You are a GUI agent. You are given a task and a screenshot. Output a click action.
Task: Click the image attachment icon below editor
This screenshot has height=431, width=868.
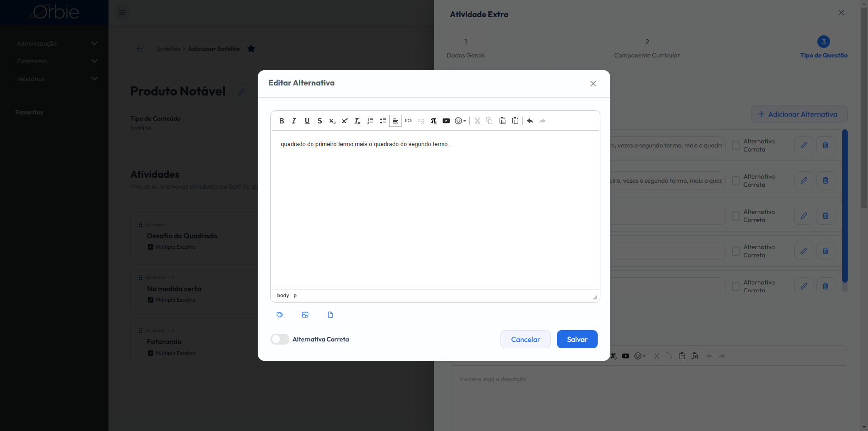point(305,315)
